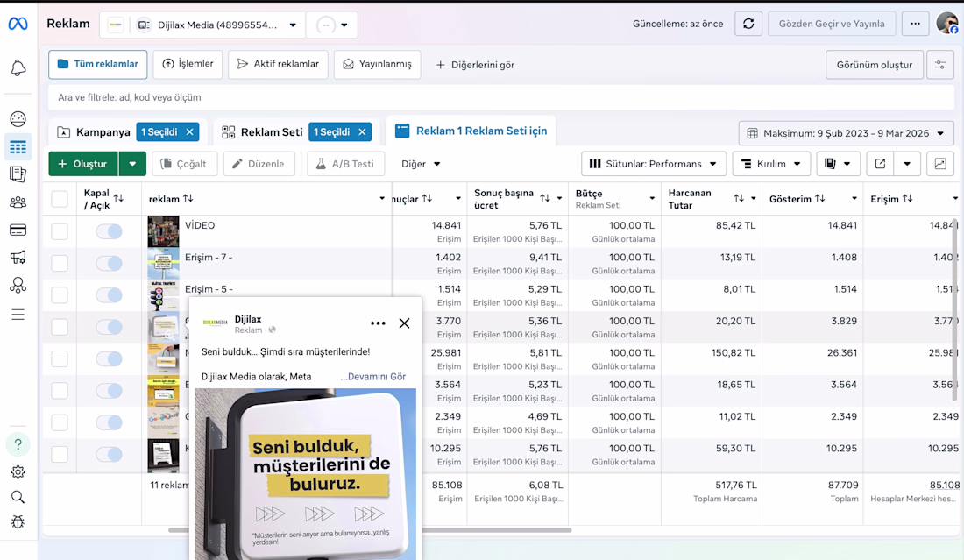Open ad preview three-dot options

[378, 323]
